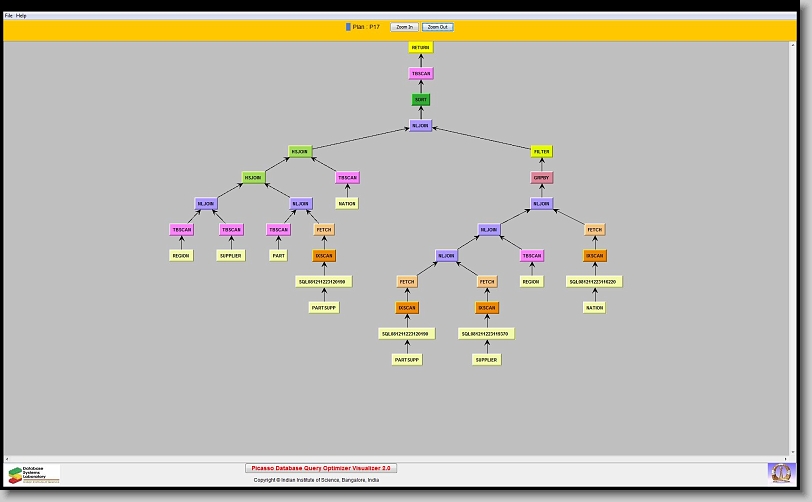
Task: Click the SQL0012H1223118370 index node
Action: [487, 333]
